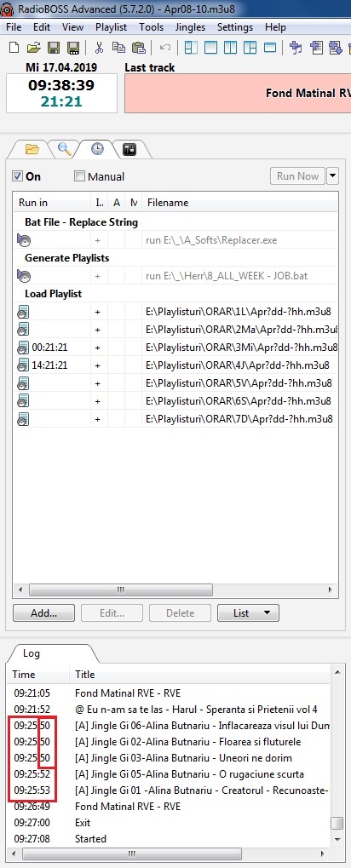Toggle the scheduler On checkbox
The height and width of the screenshot is (868, 351).
click(x=18, y=176)
